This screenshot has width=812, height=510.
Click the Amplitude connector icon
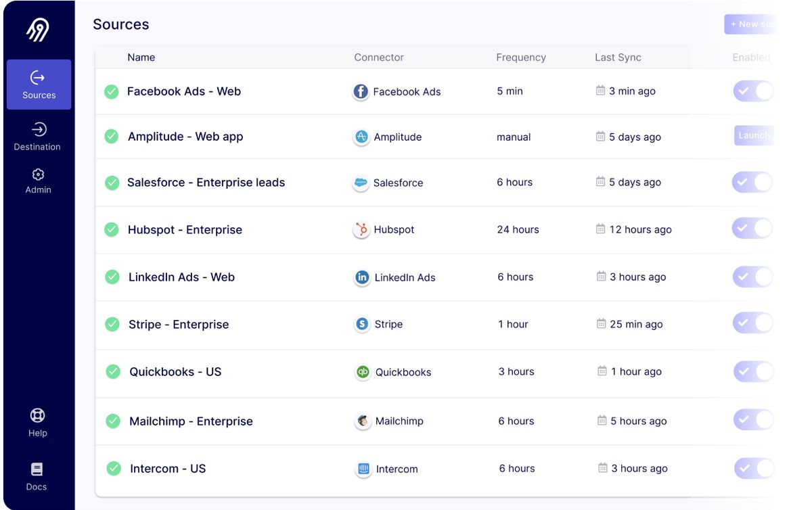click(x=361, y=137)
